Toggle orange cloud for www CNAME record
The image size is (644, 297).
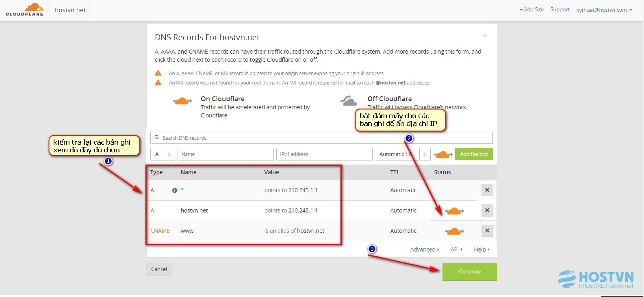[x=454, y=231]
